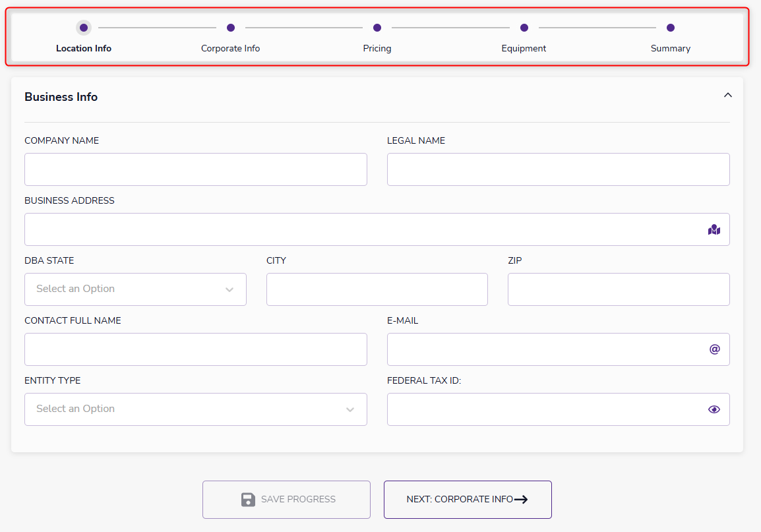Toggle Federal Tax ID visibility eye icon
The height and width of the screenshot is (532, 761).
point(714,409)
